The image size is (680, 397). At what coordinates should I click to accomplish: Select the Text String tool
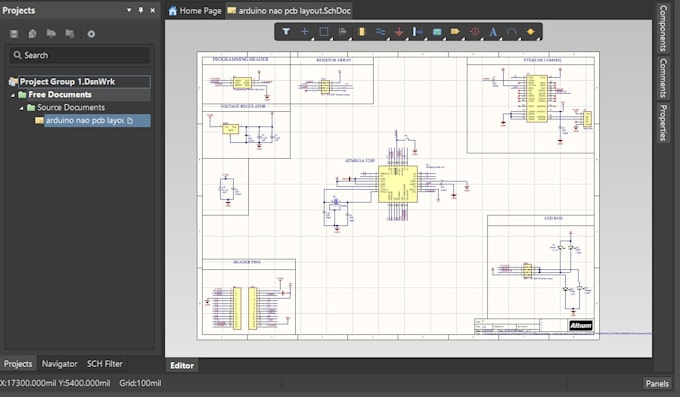(x=493, y=32)
